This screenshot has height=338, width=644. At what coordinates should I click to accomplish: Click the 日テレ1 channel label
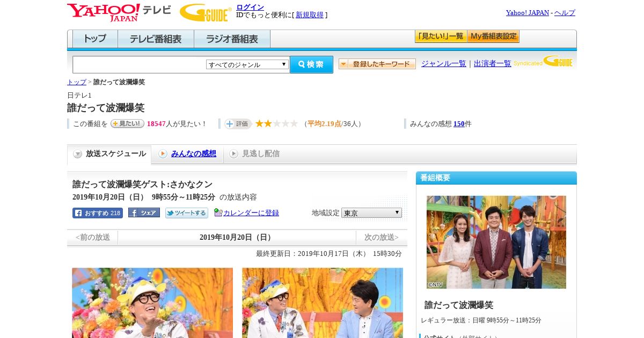79,95
